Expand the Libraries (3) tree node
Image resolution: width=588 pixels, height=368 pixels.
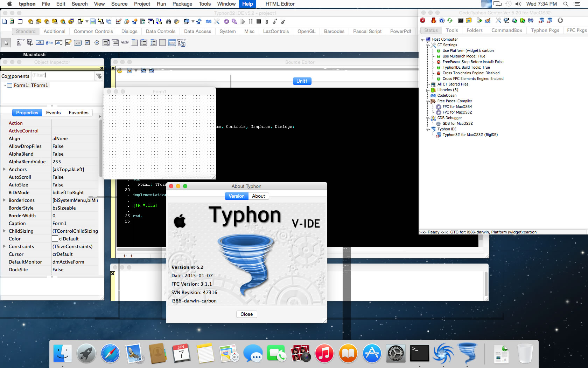click(428, 90)
